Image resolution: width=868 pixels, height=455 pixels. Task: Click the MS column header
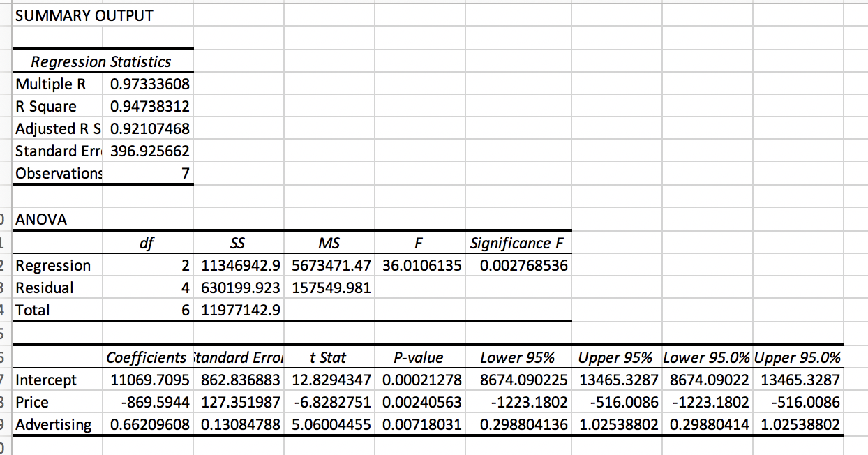[x=329, y=243]
